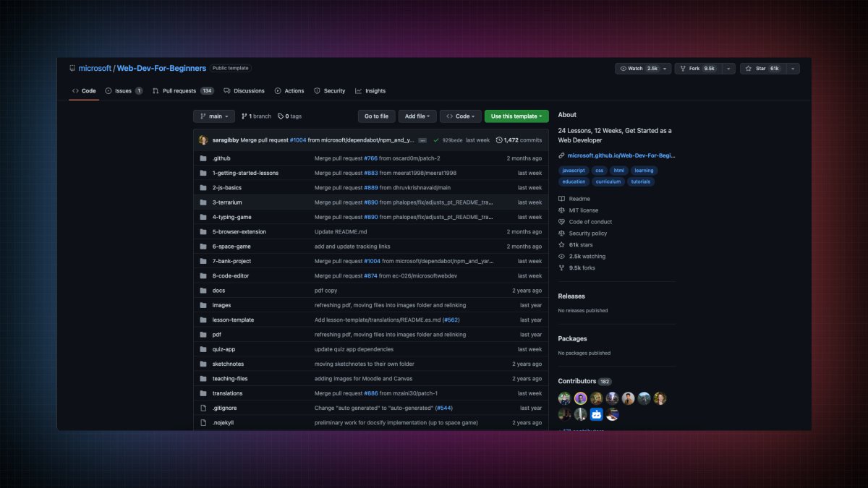This screenshot has width=868, height=488.
Task: Open the Insights tab
Action: click(x=370, y=91)
